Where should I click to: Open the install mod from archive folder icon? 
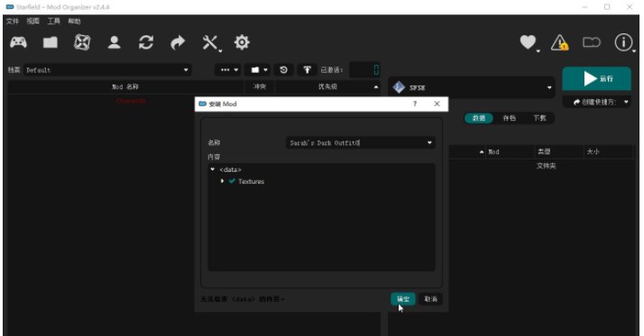coord(51,42)
